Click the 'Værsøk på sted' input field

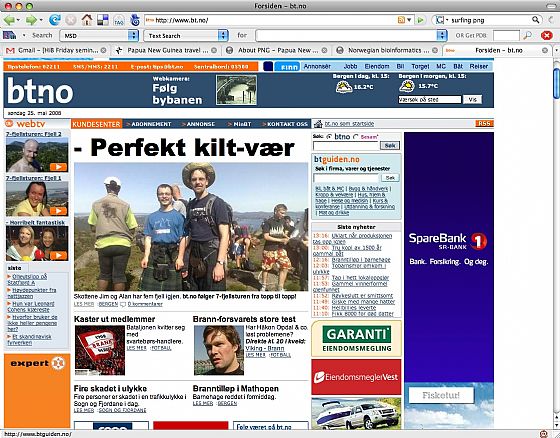[x=430, y=100]
